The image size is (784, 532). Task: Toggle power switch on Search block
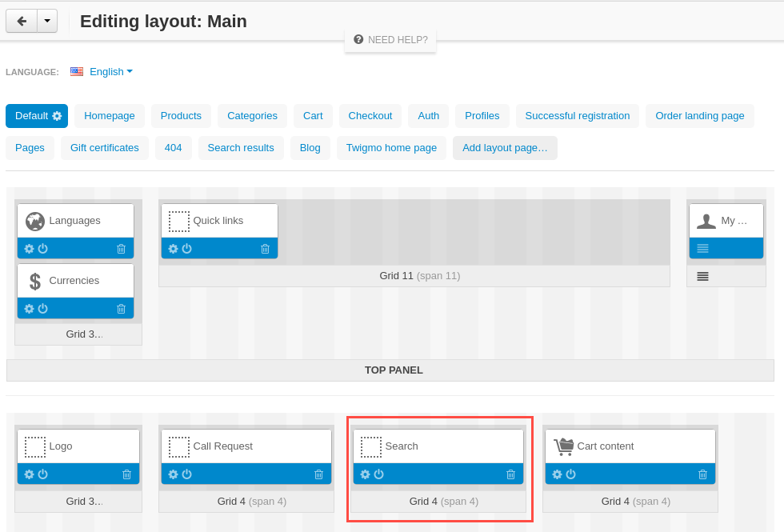[379, 474]
